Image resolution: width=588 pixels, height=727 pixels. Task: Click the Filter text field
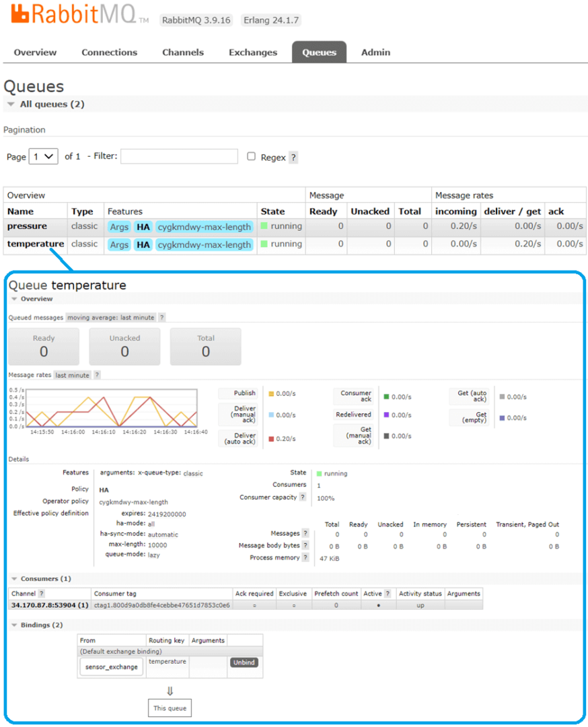tap(179, 157)
